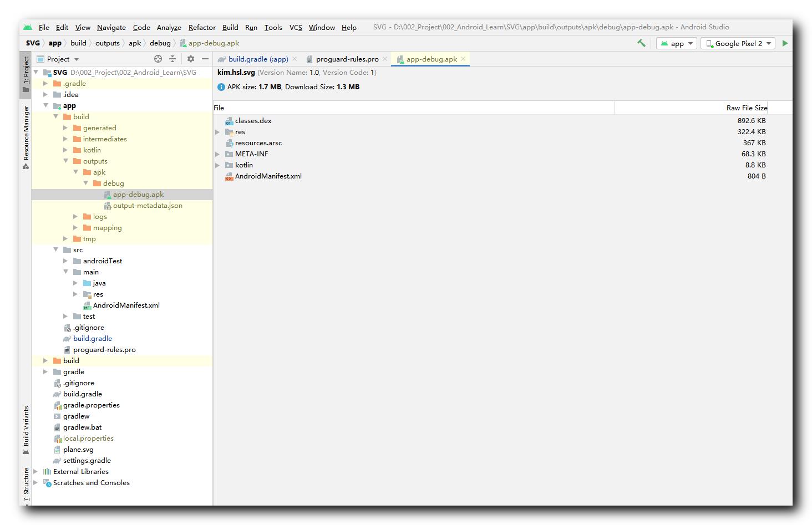Open the Refactor menu
The width and height of the screenshot is (812, 525).
point(202,27)
